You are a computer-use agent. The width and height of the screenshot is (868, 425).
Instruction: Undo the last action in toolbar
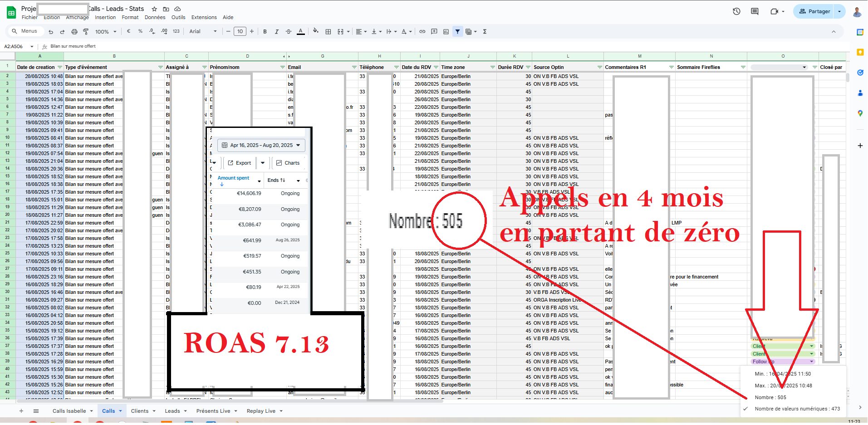pos(51,32)
